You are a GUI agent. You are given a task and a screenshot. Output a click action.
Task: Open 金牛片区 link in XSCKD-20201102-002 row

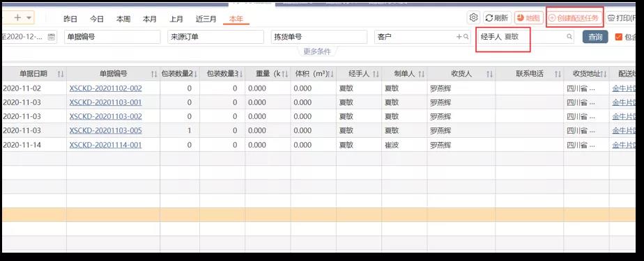point(624,88)
